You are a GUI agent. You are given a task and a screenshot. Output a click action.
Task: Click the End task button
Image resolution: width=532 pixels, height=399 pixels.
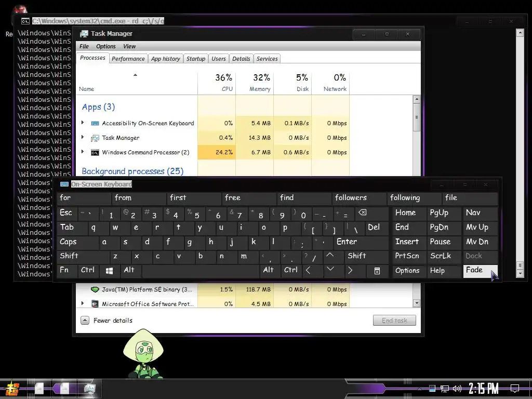click(x=395, y=320)
